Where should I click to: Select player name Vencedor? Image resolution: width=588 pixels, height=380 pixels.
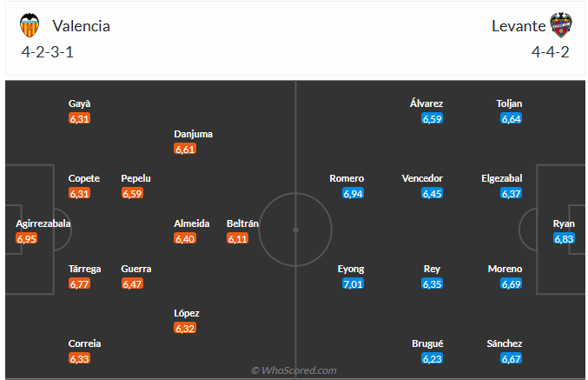[422, 178]
